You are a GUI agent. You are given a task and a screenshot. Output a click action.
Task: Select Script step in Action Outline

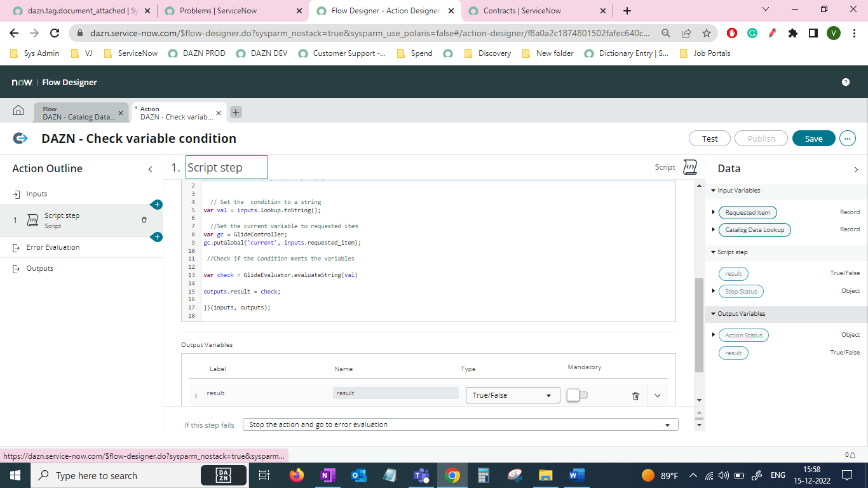81,220
